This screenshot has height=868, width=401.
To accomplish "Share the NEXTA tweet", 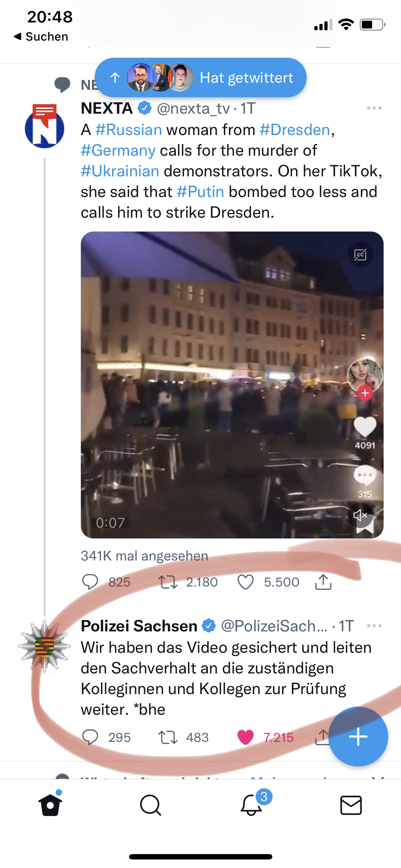I will coord(323,582).
